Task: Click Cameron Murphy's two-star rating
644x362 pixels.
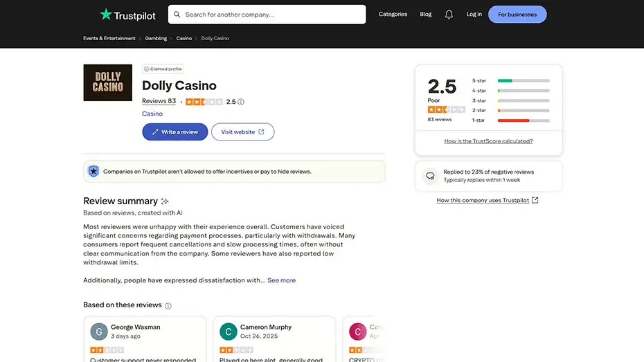Action: pos(236,350)
